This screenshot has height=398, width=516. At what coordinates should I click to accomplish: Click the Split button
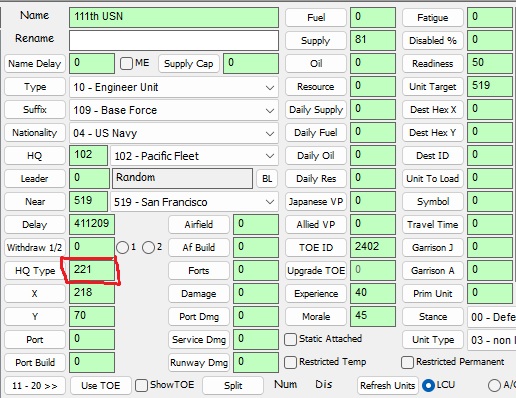(233, 386)
